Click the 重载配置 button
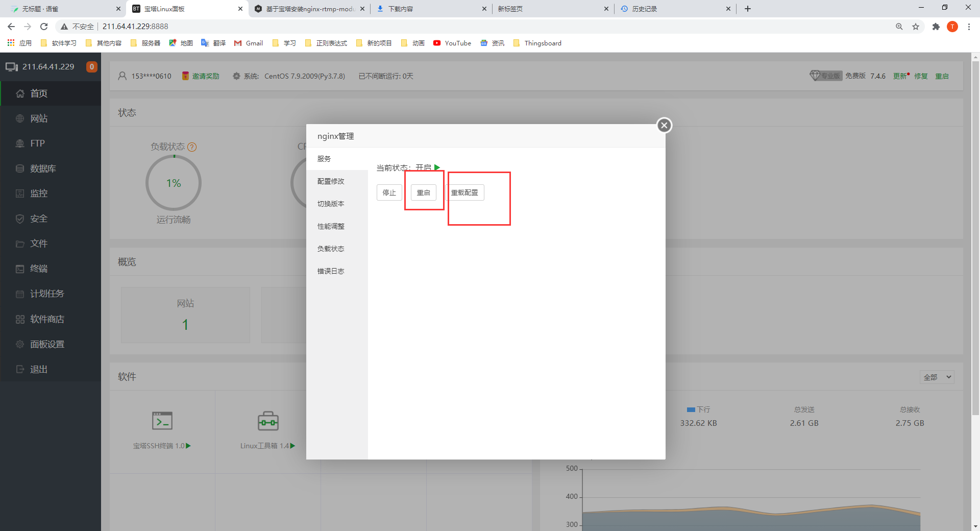 [x=464, y=192]
